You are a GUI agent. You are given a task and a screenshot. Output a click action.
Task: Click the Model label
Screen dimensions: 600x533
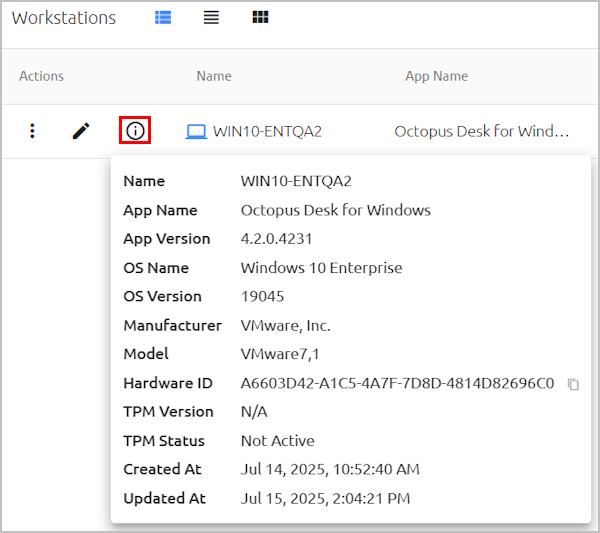pyautogui.click(x=146, y=354)
